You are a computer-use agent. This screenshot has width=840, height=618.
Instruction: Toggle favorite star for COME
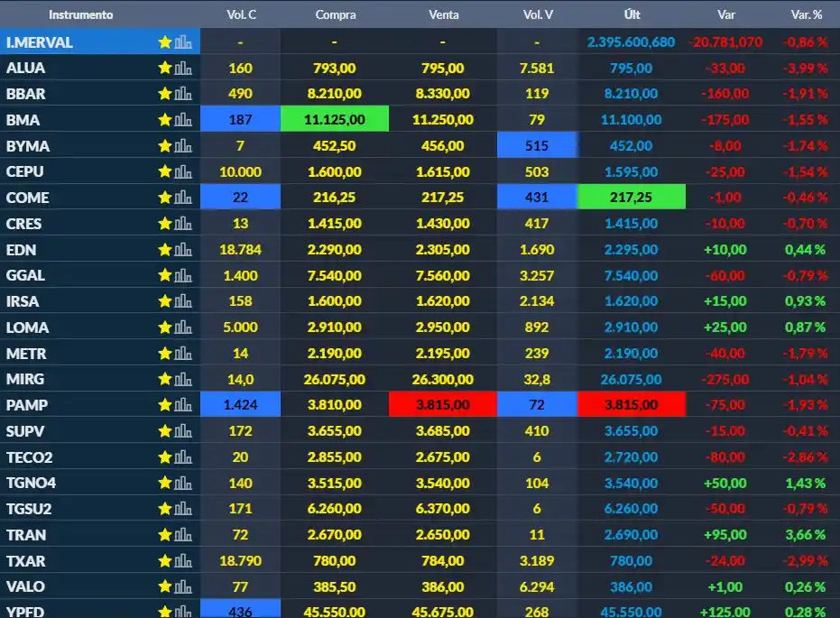pos(165,198)
